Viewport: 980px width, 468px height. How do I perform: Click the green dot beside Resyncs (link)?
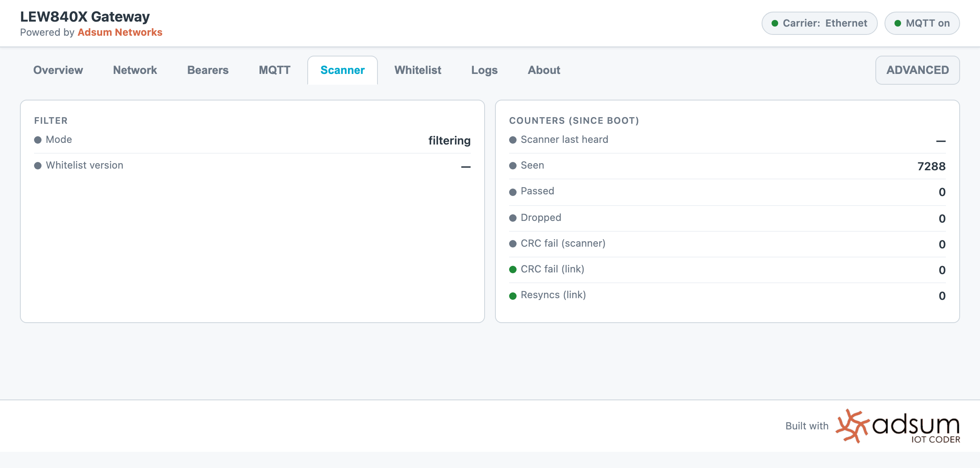click(513, 296)
